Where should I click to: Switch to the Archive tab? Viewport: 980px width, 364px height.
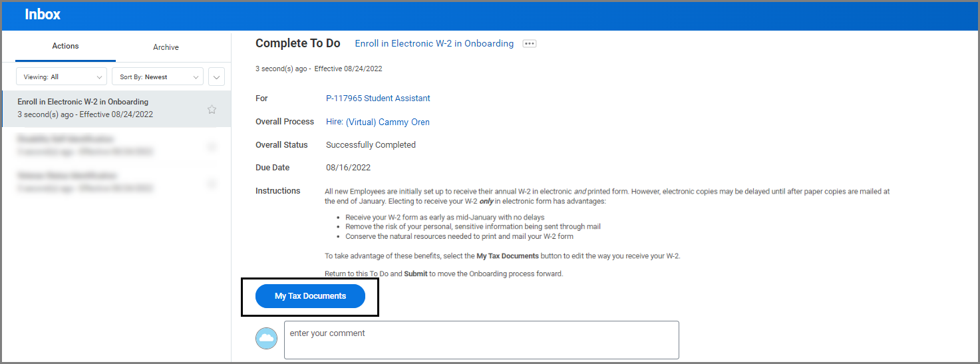pyautogui.click(x=166, y=47)
